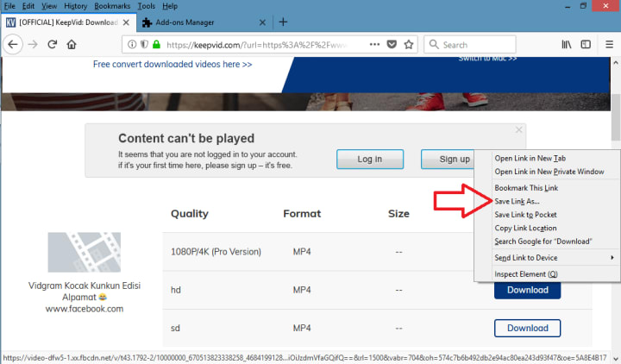The width and height of the screenshot is (621, 364).
Task: Open the Edit menu
Action: point(28,6)
